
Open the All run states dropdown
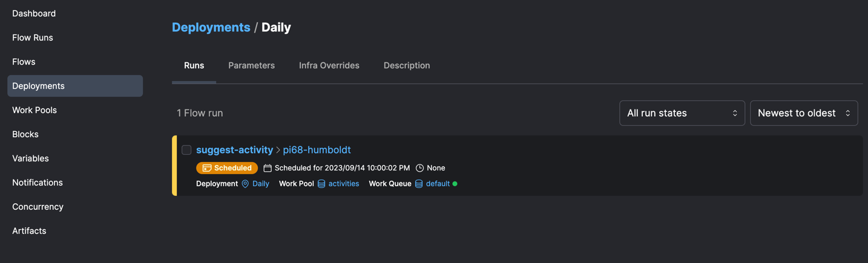[x=682, y=113]
